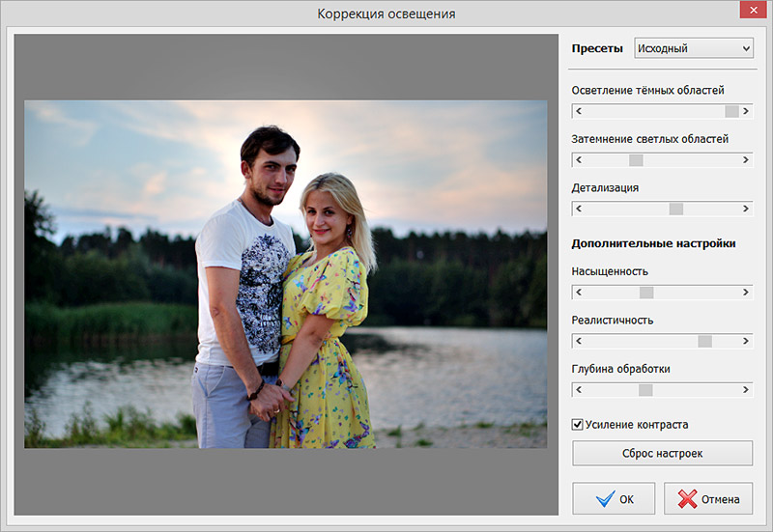Click right arrow of Затемнение светлых областей slider

[746, 159]
